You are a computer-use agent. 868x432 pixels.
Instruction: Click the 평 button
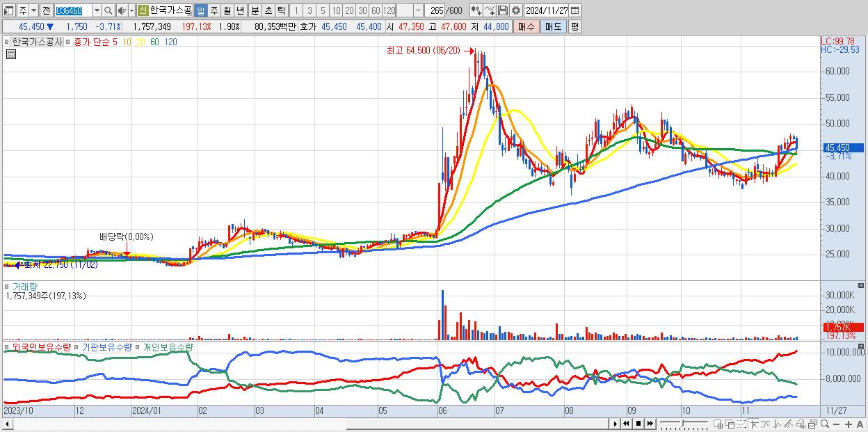click(574, 26)
